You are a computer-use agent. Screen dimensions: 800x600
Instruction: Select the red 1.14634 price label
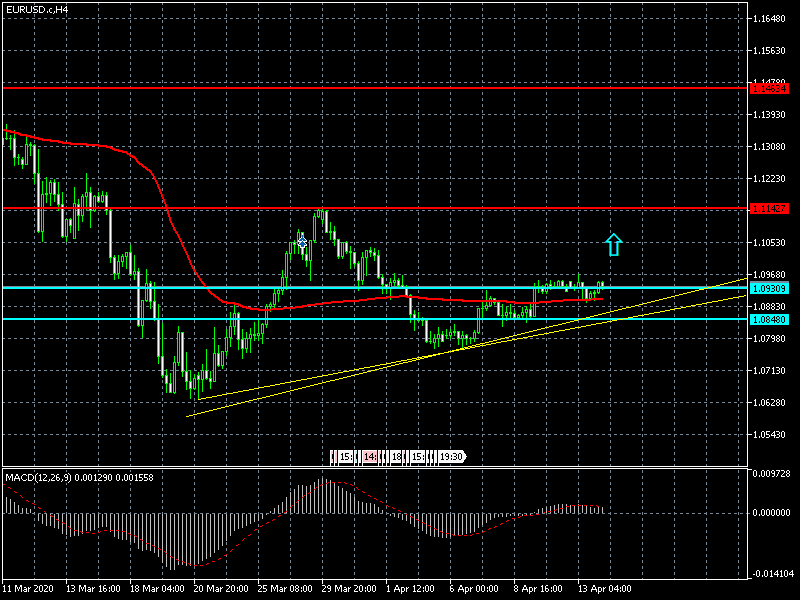(x=769, y=88)
